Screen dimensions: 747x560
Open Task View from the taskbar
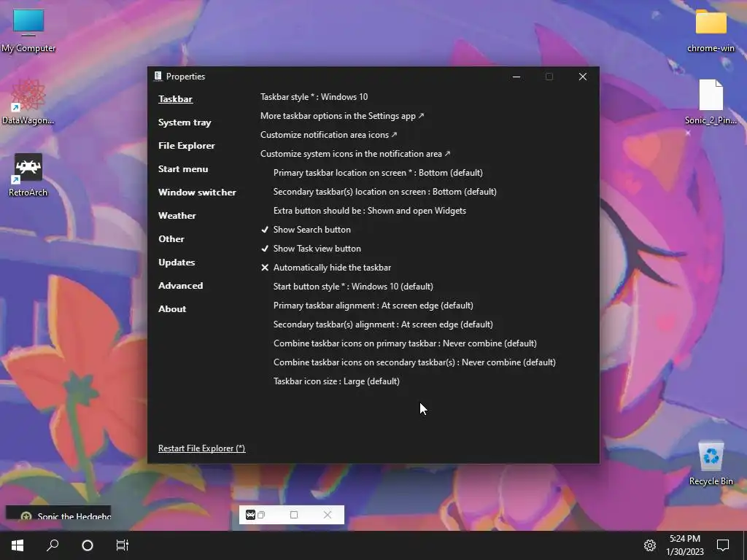pos(123,545)
